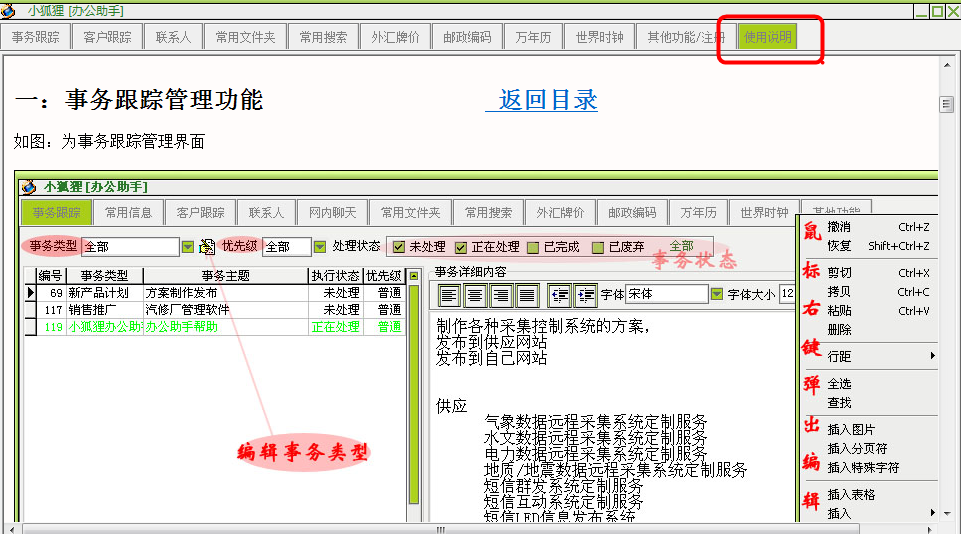The height and width of the screenshot is (534, 961).
Task: Click the green task-list scrollbar thumb
Action: 414,395
